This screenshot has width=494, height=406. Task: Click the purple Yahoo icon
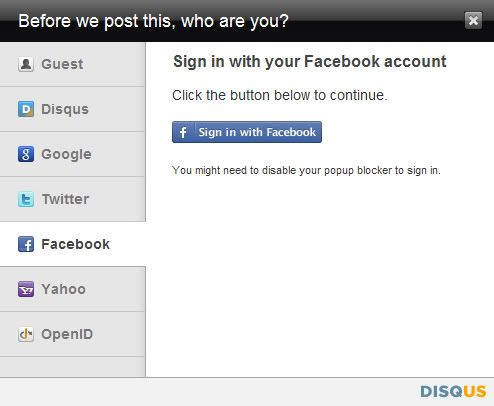26,289
